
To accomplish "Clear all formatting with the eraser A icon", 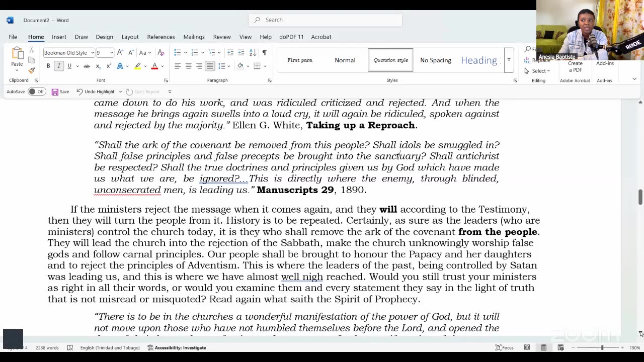I will pos(161,53).
